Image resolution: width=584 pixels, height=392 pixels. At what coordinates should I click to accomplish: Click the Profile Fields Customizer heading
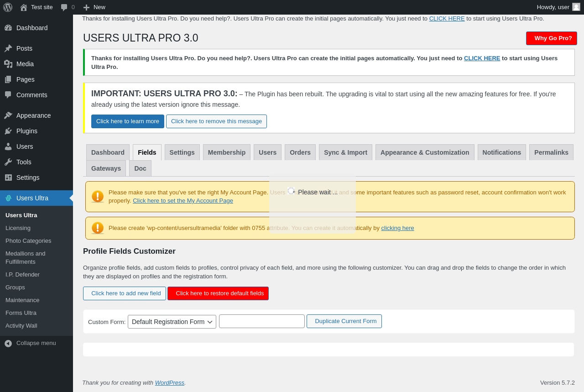tap(129, 251)
